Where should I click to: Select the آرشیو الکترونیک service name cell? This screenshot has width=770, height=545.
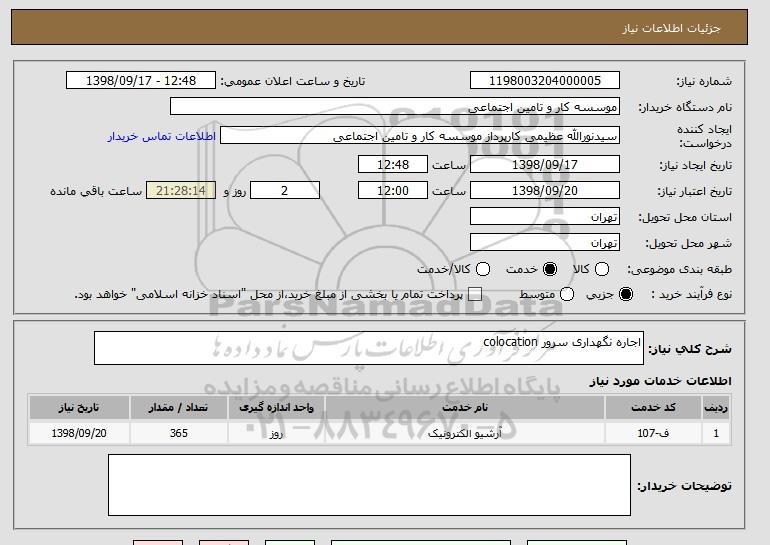pos(465,433)
